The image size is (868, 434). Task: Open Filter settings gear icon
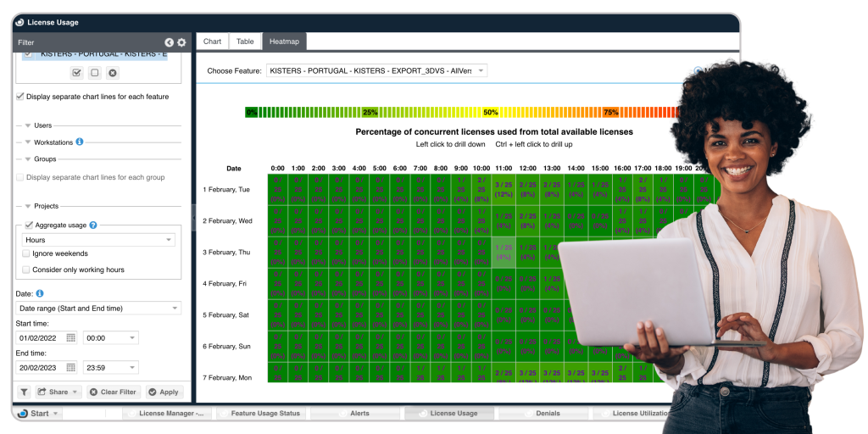pyautogui.click(x=181, y=42)
